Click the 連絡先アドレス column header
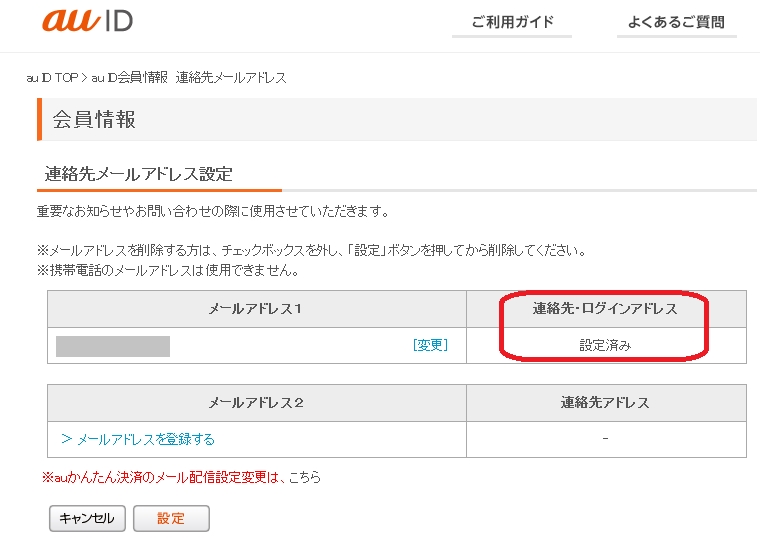 click(x=605, y=402)
